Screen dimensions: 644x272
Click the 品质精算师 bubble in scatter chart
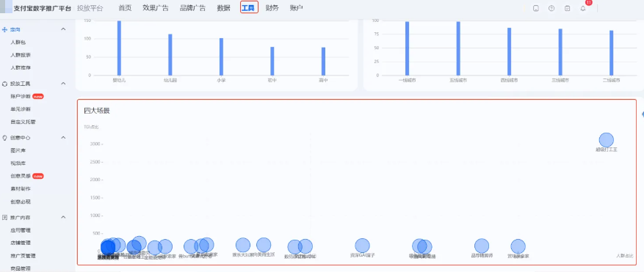pos(482,246)
